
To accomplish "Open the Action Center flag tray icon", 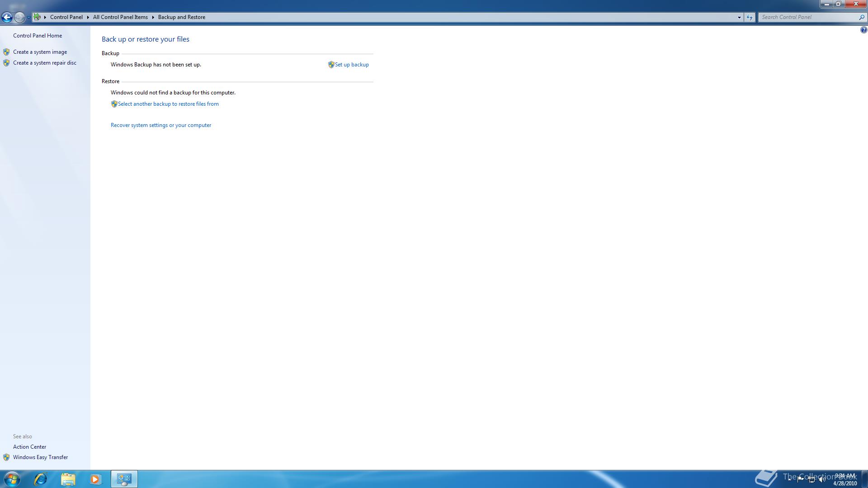I will [800, 479].
